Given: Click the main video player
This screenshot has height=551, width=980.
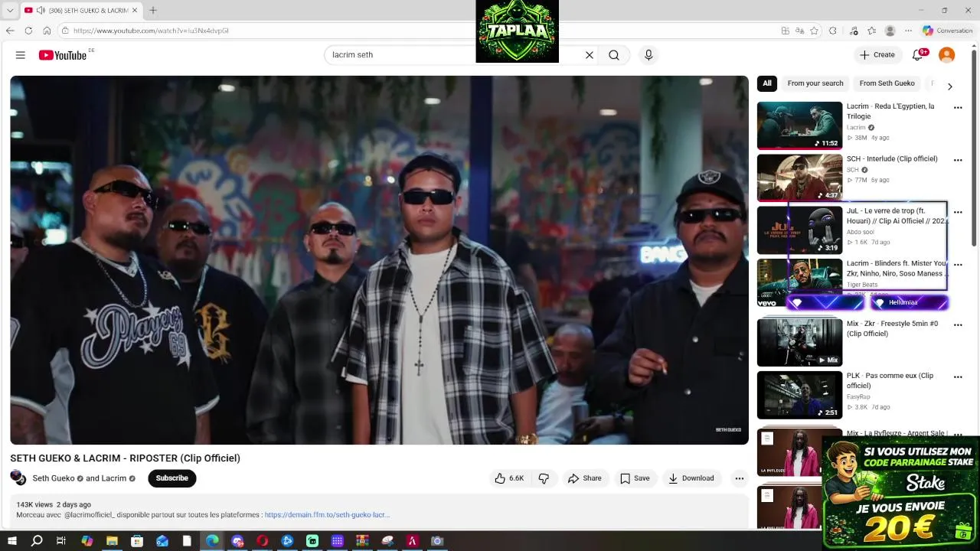Looking at the screenshot, I should tap(379, 260).
